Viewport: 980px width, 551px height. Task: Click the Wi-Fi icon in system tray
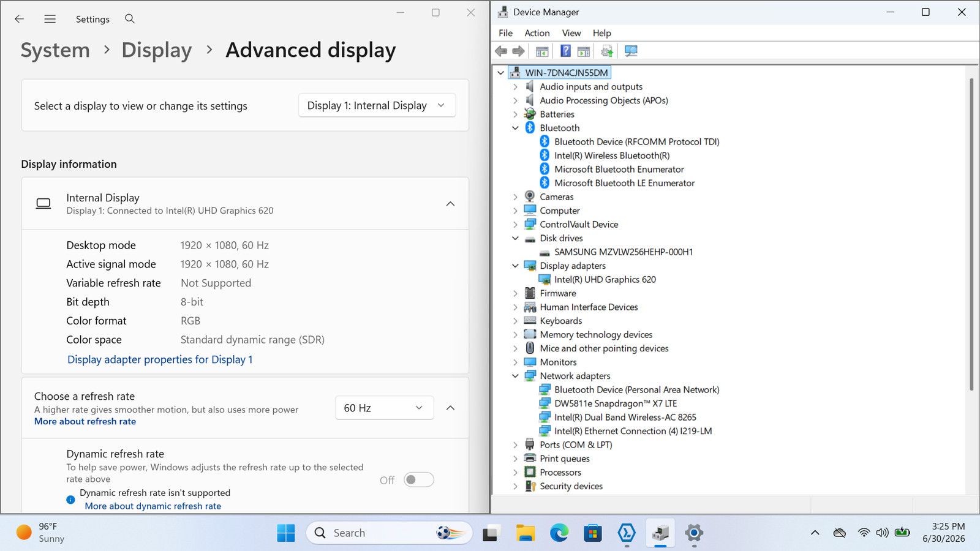click(x=864, y=533)
